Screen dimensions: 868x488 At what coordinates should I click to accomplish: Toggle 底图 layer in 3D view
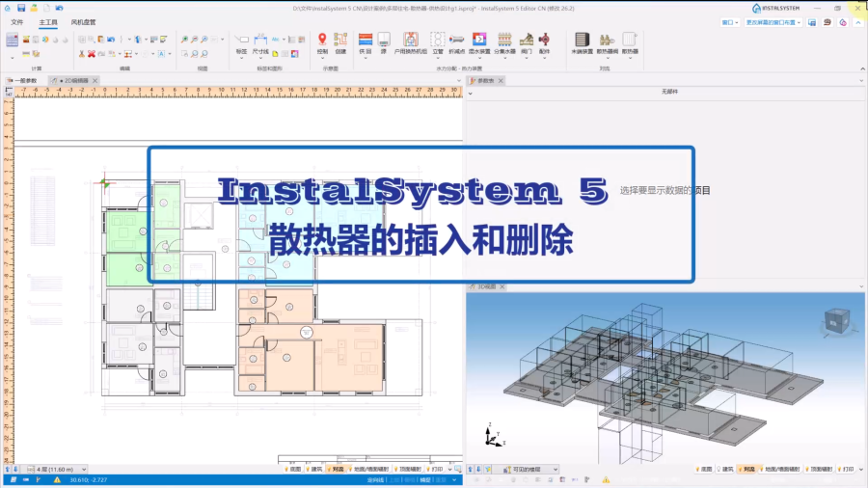click(704, 469)
